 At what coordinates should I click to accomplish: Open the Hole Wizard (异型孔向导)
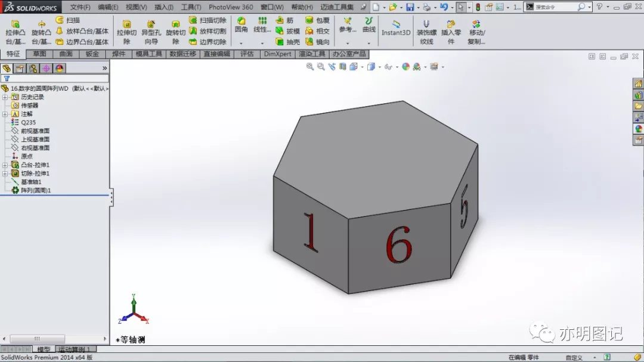point(151,32)
